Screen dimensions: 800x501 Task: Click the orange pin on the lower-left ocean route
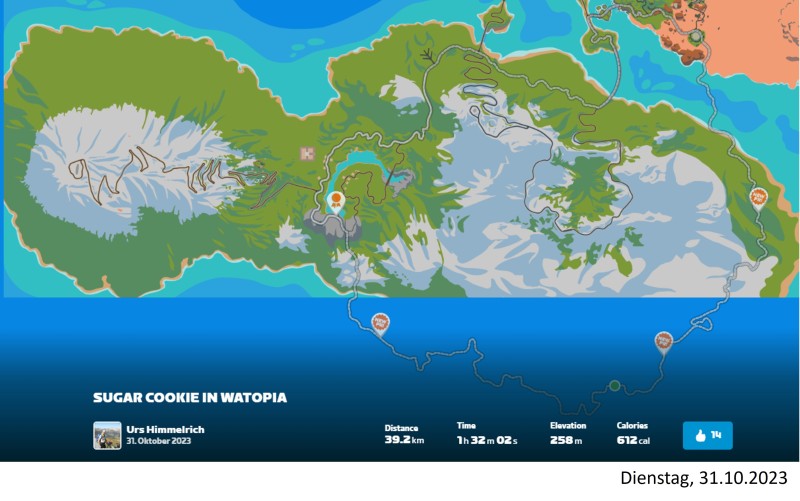(380, 322)
